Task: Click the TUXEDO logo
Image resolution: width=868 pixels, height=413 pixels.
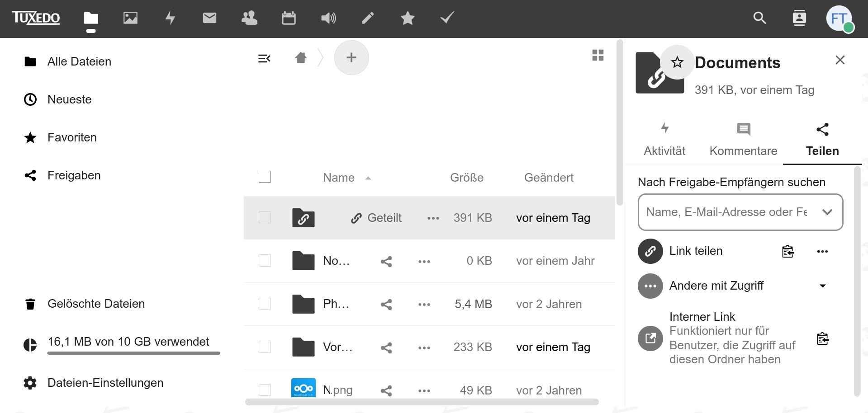Action: pos(36,18)
